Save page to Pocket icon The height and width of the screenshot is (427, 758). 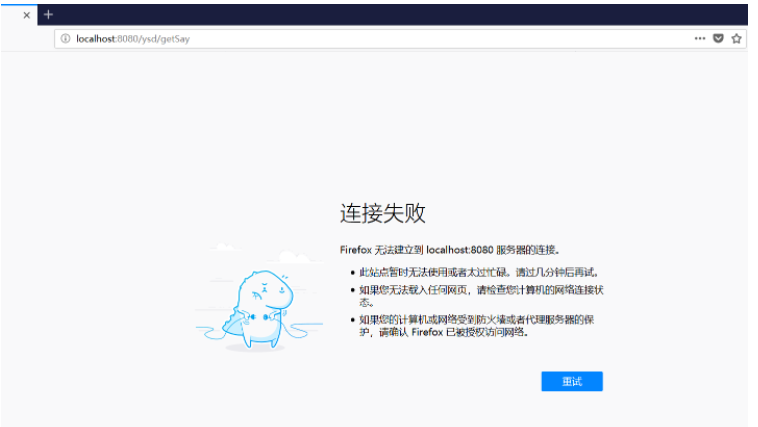coord(718,39)
